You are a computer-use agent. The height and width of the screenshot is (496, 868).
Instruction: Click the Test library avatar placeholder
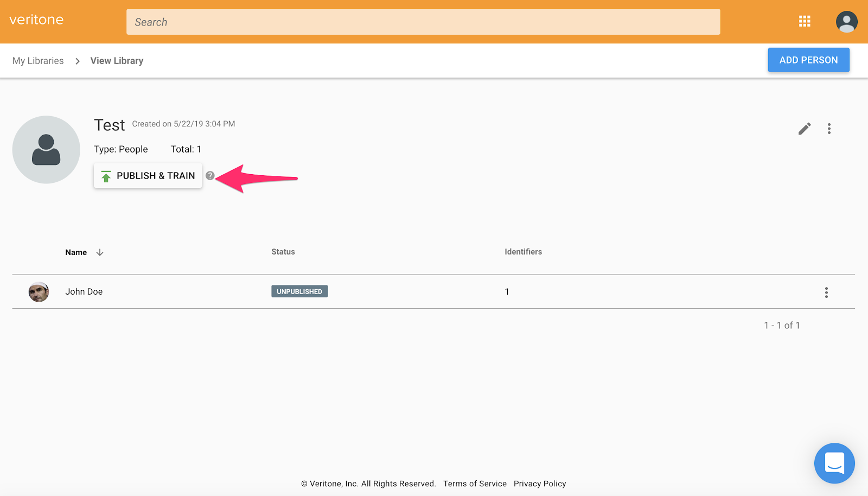click(46, 149)
